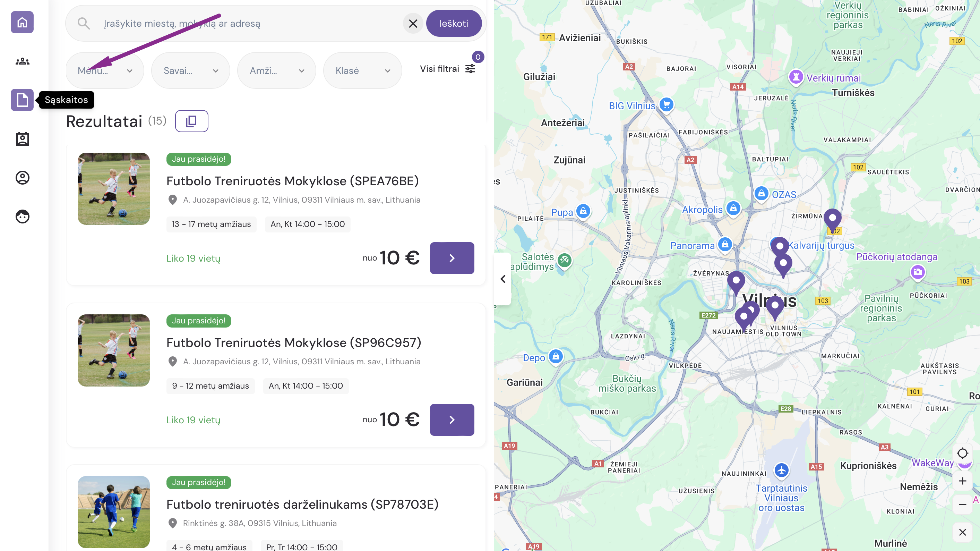Screen dimensions: 980x551
Task: Click arrow button for SPEA76BE card
Action: click(x=452, y=258)
